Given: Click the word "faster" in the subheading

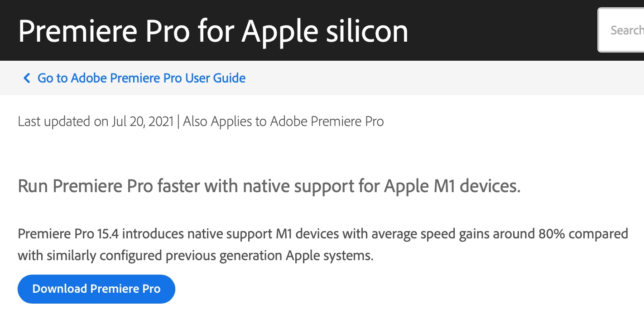Looking at the screenshot, I should pyautogui.click(x=183, y=186).
